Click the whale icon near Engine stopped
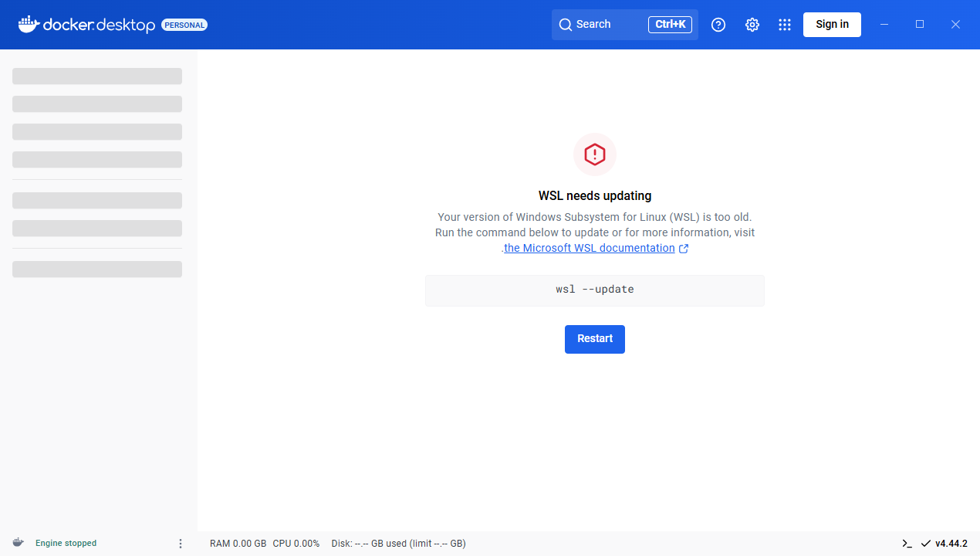 coord(18,543)
